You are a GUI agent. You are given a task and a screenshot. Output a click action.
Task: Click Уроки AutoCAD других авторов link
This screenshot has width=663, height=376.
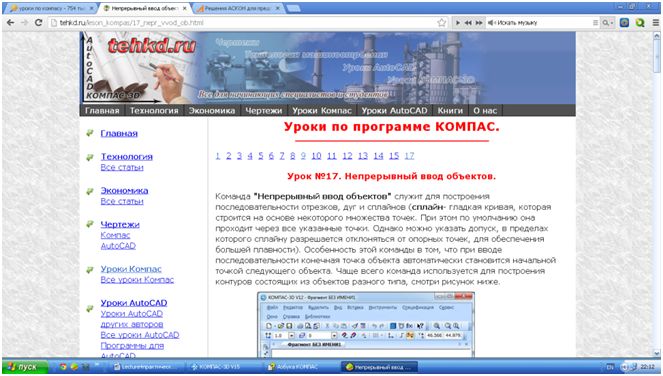[x=132, y=319]
